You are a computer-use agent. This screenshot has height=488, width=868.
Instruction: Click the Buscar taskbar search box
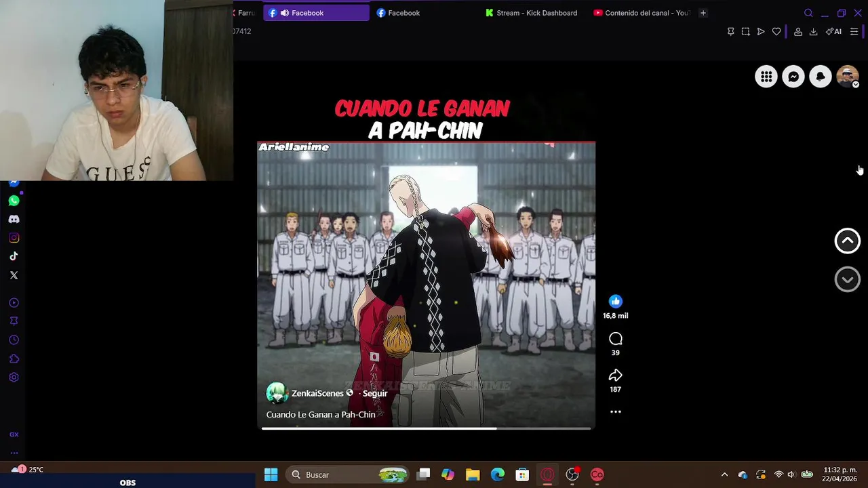tap(348, 474)
